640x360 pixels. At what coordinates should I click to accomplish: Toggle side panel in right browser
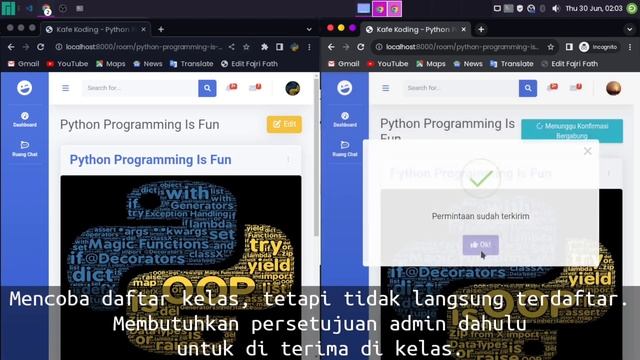click(569, 47)
